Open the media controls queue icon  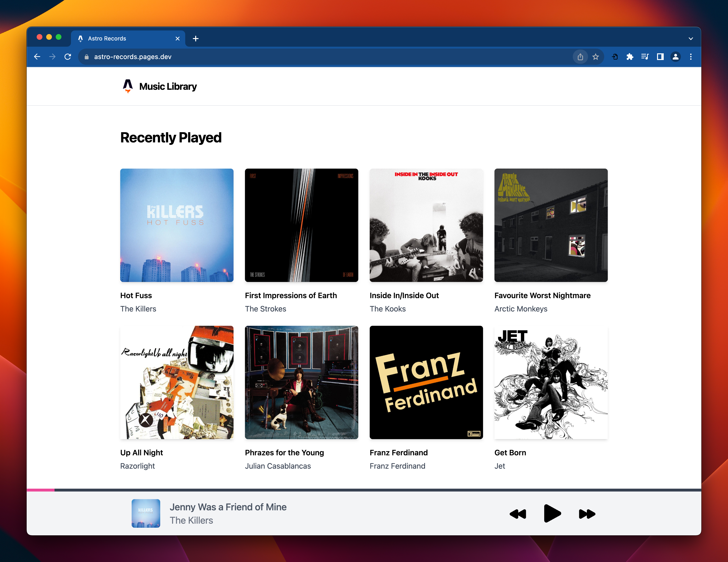(x=645, y=57)
